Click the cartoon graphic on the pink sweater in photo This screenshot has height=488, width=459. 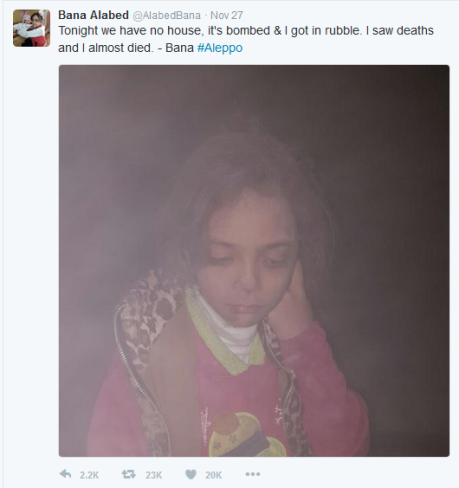247,434
